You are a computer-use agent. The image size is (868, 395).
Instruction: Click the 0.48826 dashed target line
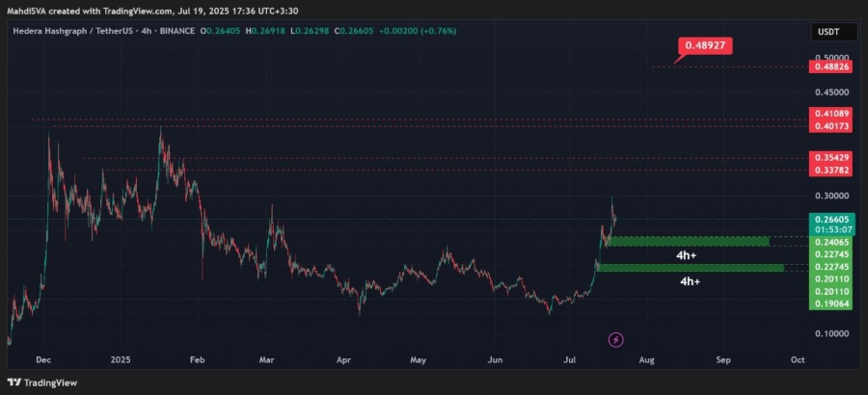(730, 66)
